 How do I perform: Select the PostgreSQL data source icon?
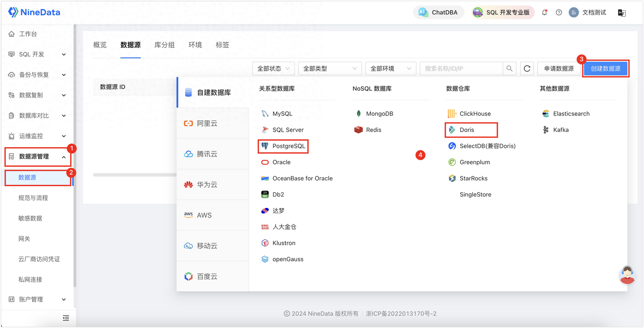(266, 146)
